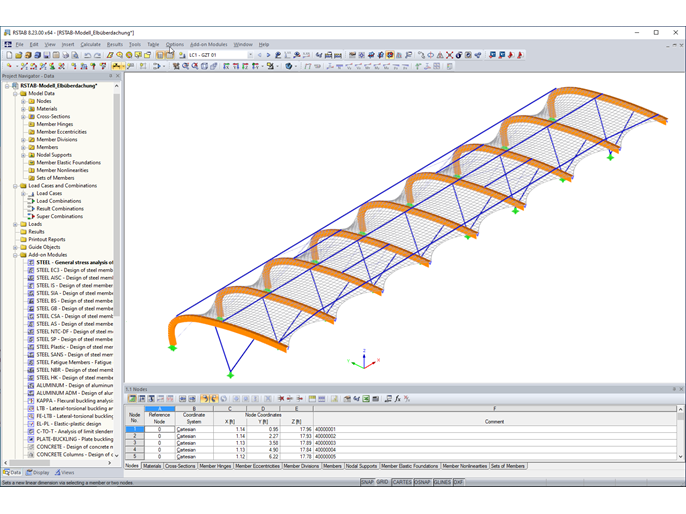686x514 pixels.
Task: Click the highlighted dimension tool icon
Action: coord(116,66)
